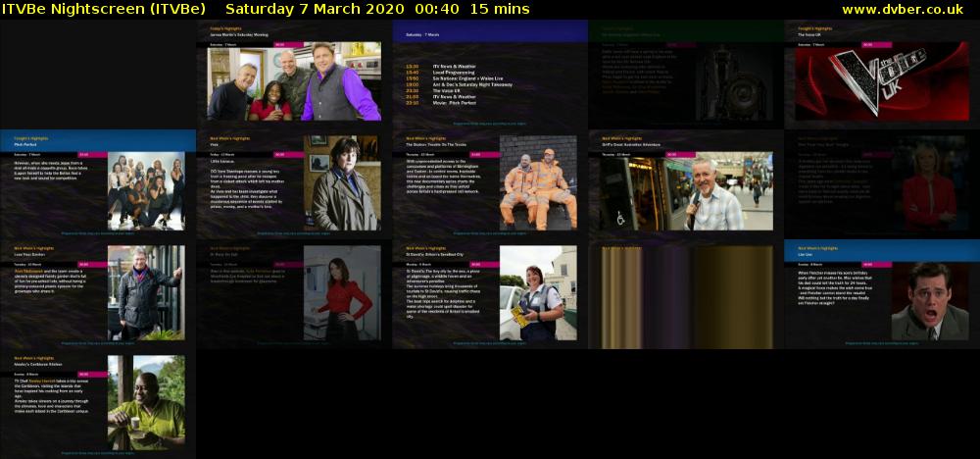This screenshot has width=980, height=459.
Task: Open Griff's Great Australian Adventure train photo
Action: point(686,190)
